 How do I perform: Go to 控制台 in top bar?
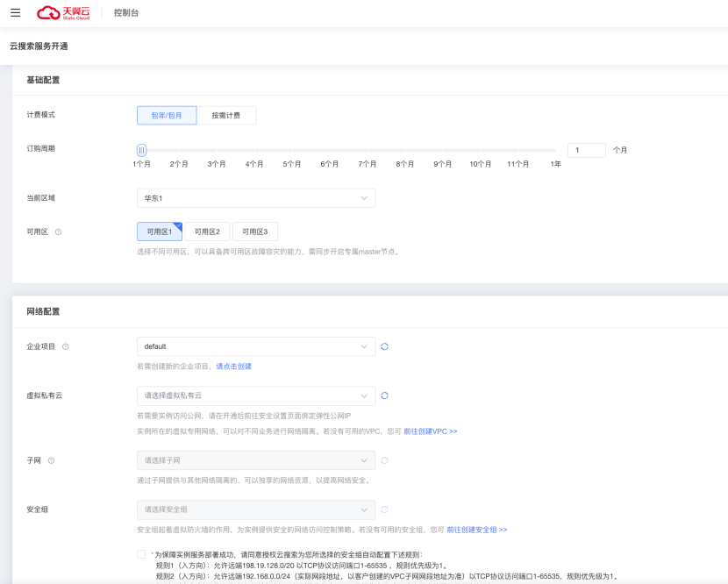[x=126, y=13]
